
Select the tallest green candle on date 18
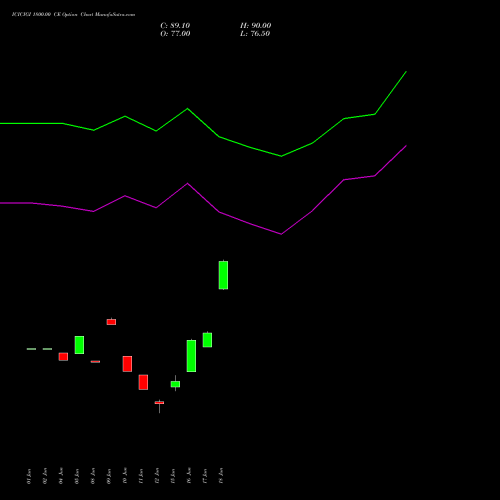[x=223, y=275]
